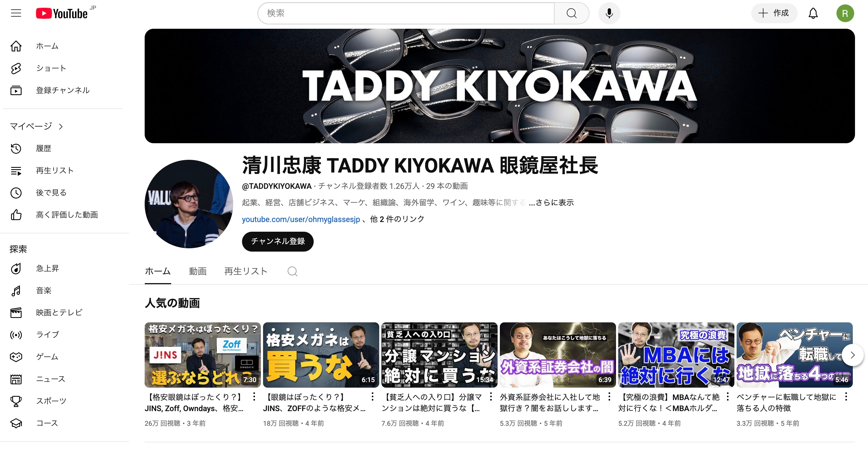Open 登録チャンネル (Subscriptions)
This screenshot has width=868, height=449.
(62, 90)
